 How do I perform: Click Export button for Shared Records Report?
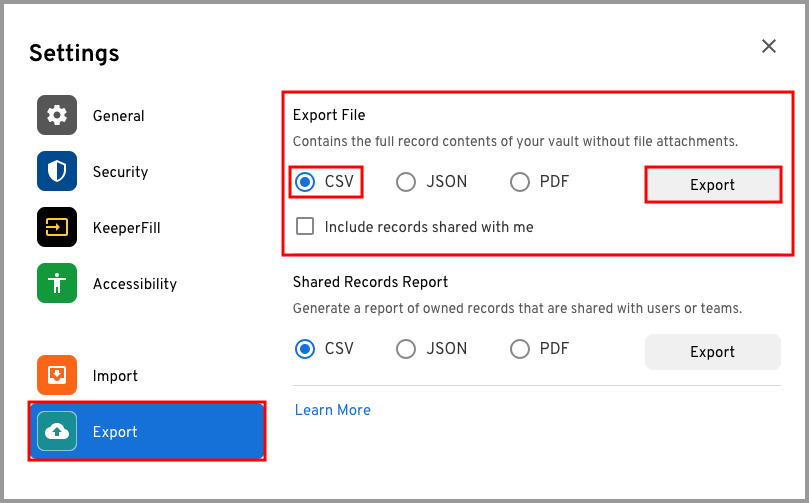click(712, 352)
